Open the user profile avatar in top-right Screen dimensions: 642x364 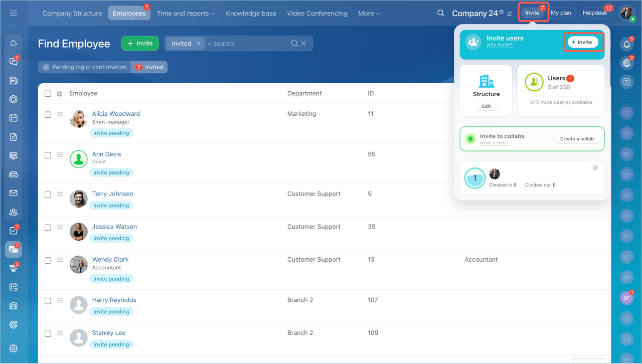[x=627, y=13]
